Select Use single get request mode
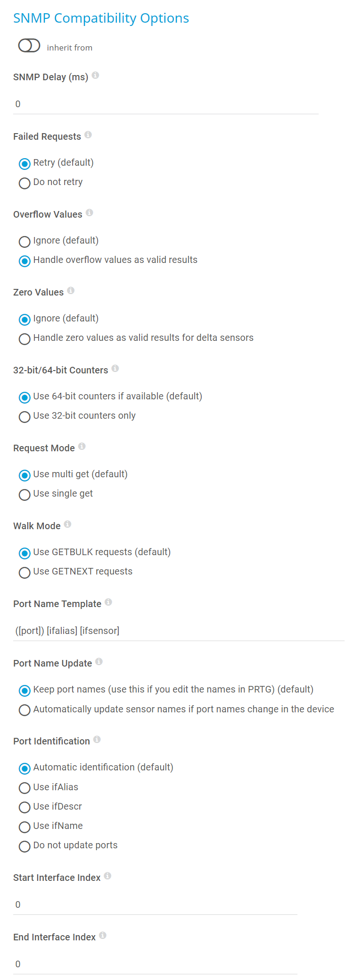346x980 pixels. (x=25, y=495)
